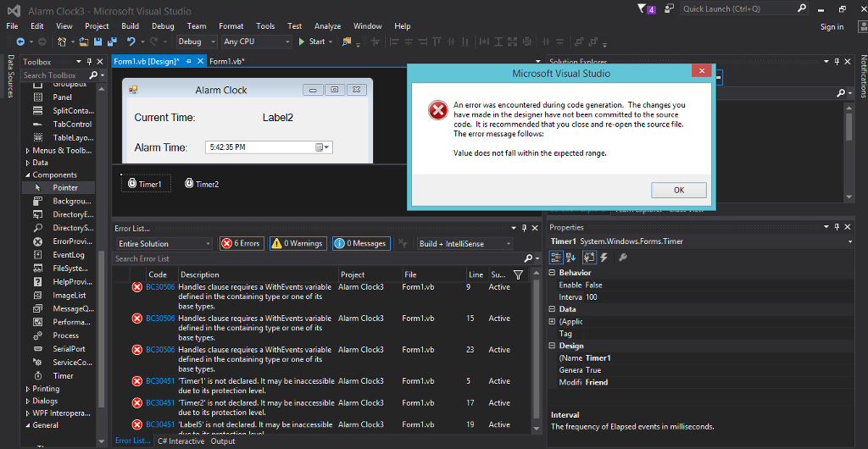Open the Analyze menu
Screen dimensions: 868x449
328,26
